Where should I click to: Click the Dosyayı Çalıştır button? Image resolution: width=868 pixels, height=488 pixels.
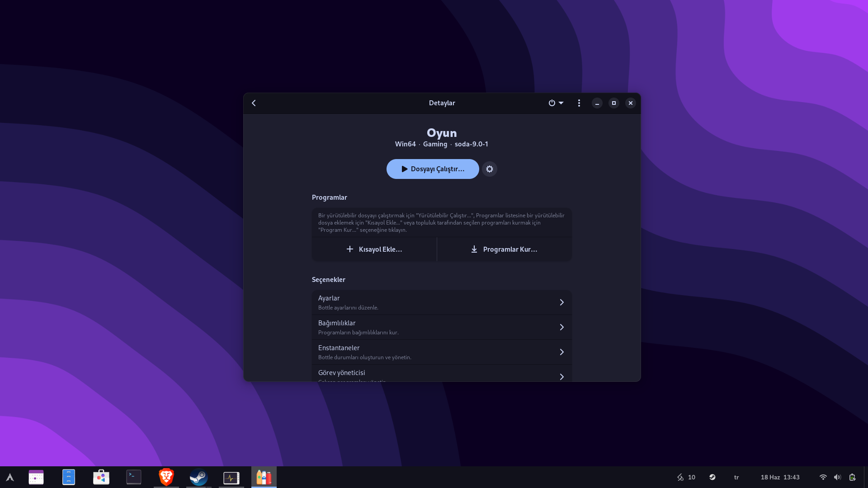[x=433, y=169]
